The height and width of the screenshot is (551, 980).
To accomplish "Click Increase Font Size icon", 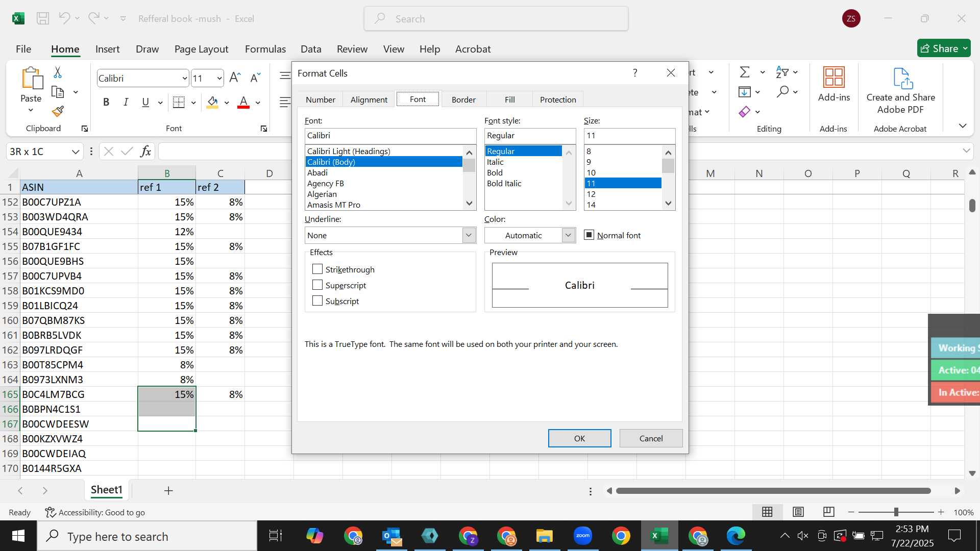I will tap(235, 78).
